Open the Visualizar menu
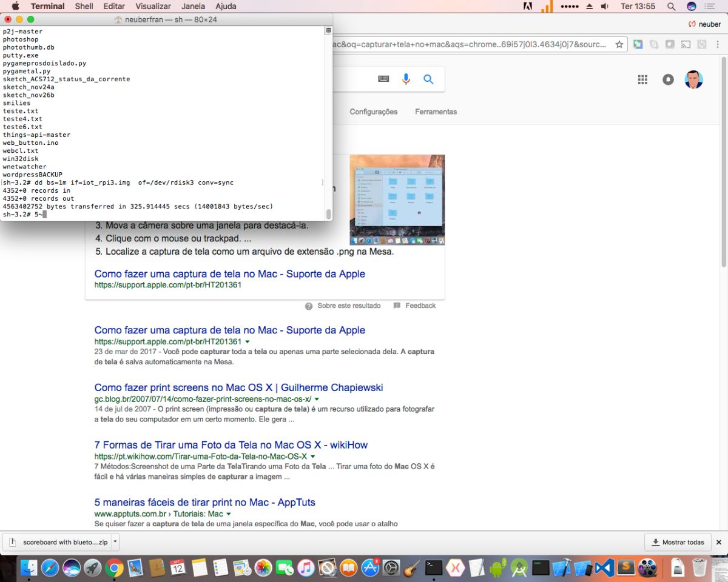Screen dimensions: 728x582 153,6
